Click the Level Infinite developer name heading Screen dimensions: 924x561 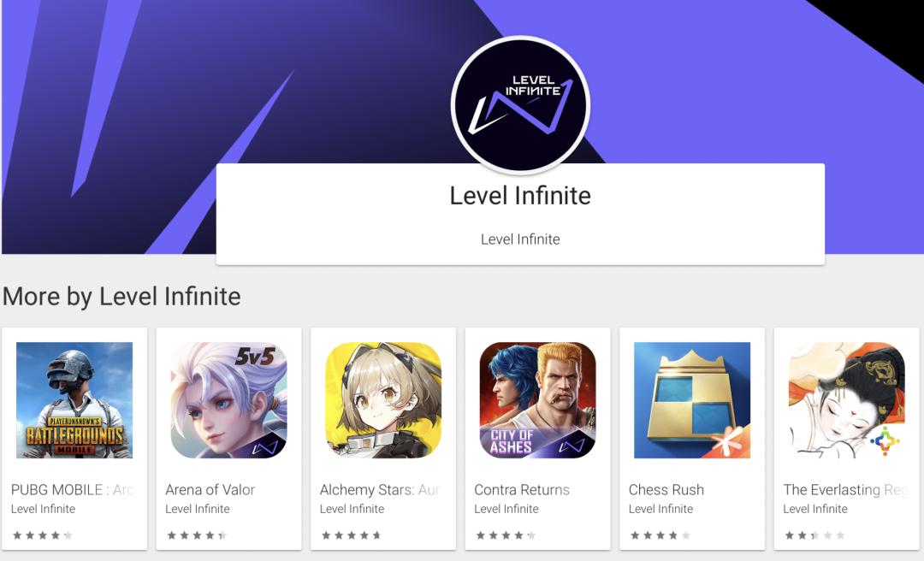point(520,195)
